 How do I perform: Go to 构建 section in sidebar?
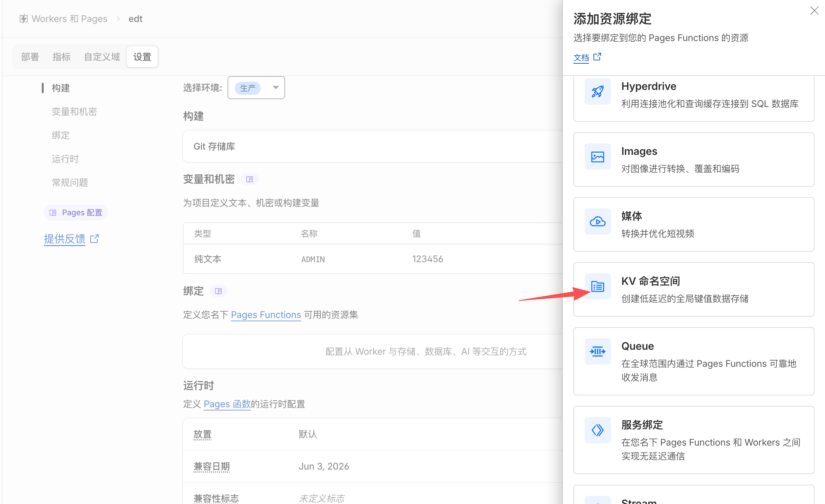(x=61, y=88)
